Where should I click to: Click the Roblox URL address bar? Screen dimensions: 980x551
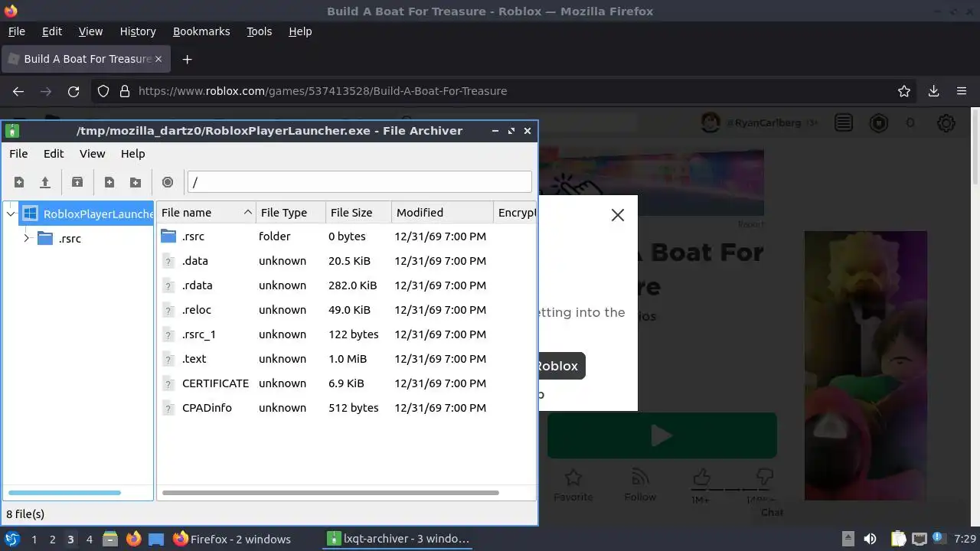point(505,91)
